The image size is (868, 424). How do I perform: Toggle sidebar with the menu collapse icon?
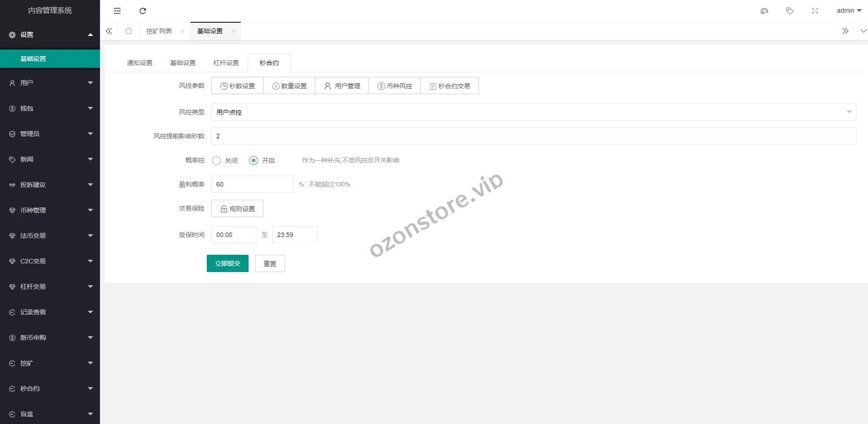click(117, 11)
